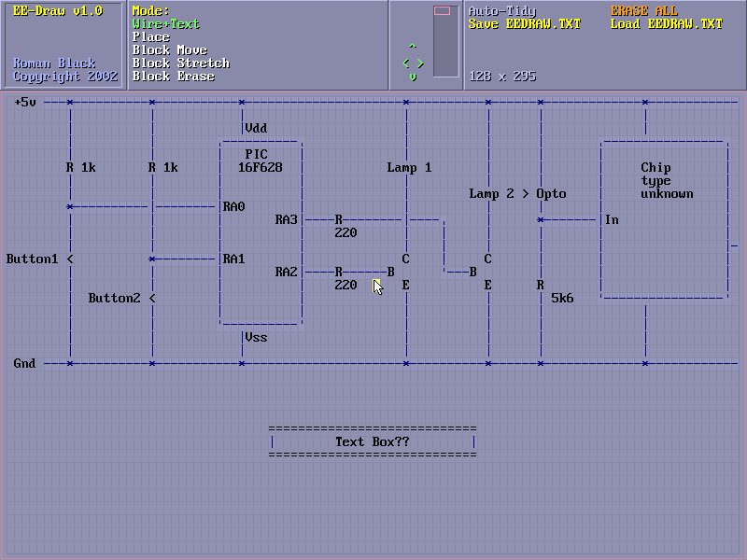Click the 5k6 resistor R symbol
Screen dimensions: 747x560
[540, 285]
